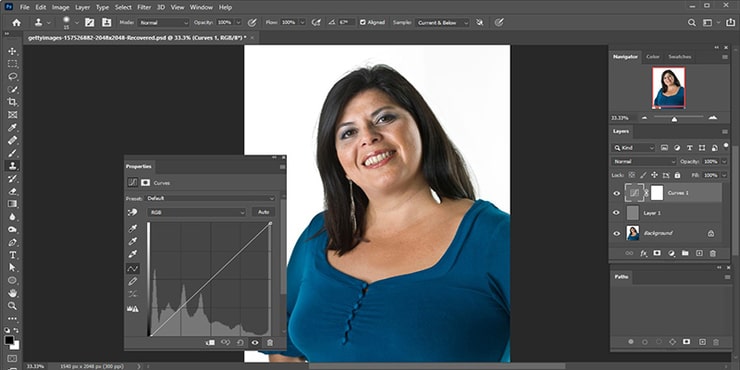Viewport: 740px width, 370px height.
Task: Click the Auto button in Curves
Action: [x=263, y=212]
